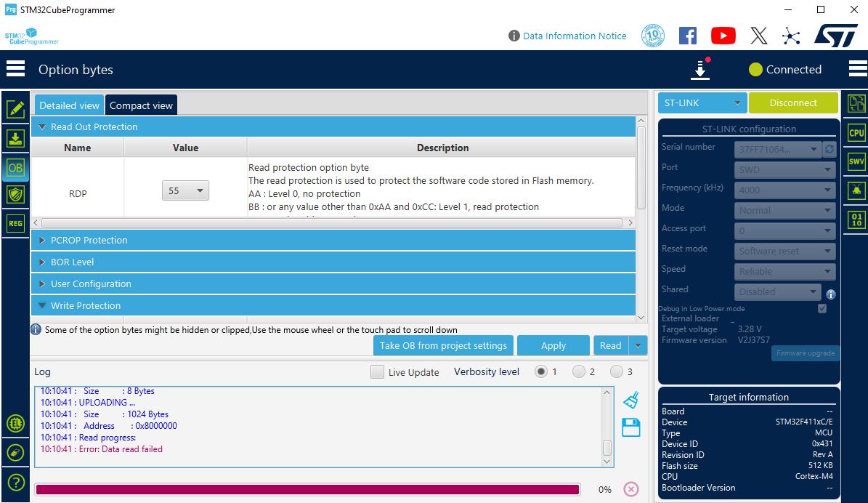The width and height of the screenshot is (868, 503).
Task: Open the REG registers sidebar icon
Action: tap(15, 224)
